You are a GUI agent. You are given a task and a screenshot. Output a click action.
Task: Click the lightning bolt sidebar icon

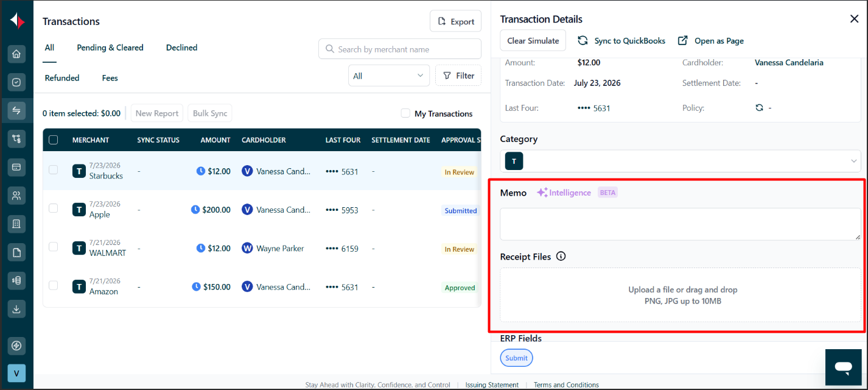click(x=16, y=346)
